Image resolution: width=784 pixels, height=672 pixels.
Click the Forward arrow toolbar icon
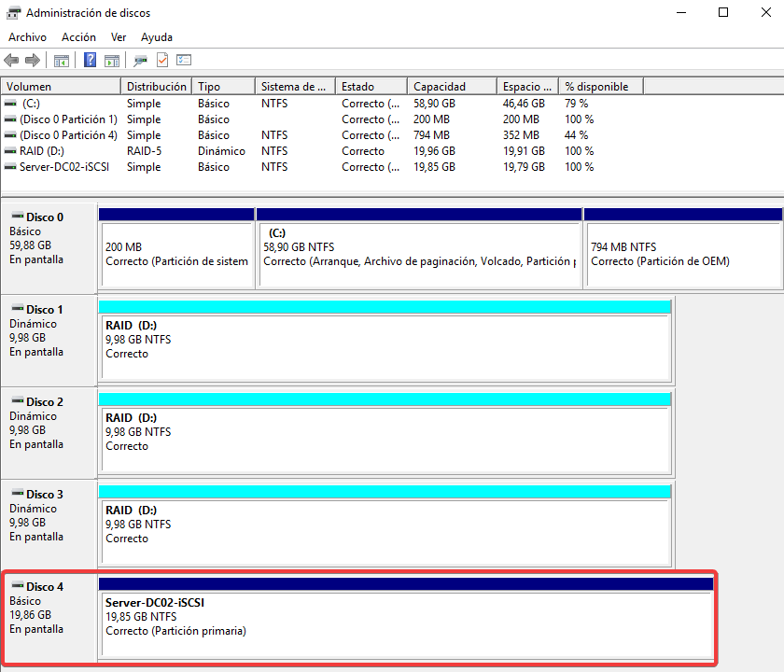click(33, 61)
